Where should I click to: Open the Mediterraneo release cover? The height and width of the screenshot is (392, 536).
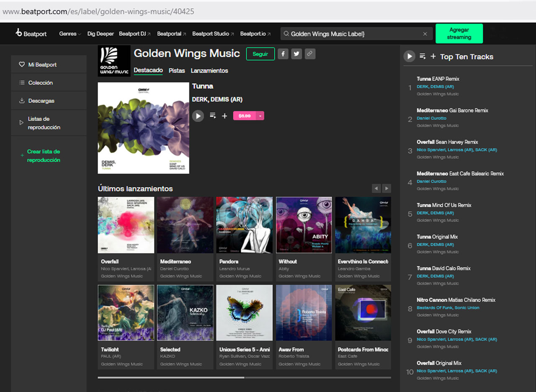(185, 225)
